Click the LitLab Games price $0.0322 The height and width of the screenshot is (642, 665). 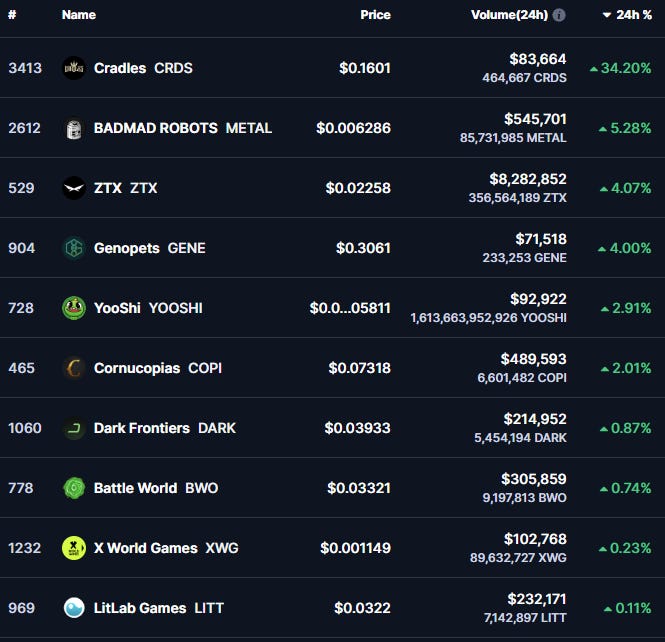(x=362, y=608)
